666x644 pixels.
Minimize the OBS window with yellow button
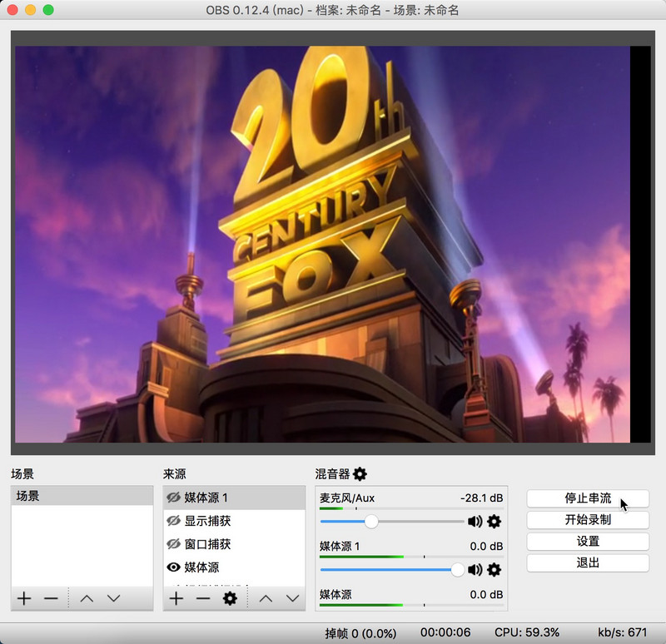[x=31, y=10]
